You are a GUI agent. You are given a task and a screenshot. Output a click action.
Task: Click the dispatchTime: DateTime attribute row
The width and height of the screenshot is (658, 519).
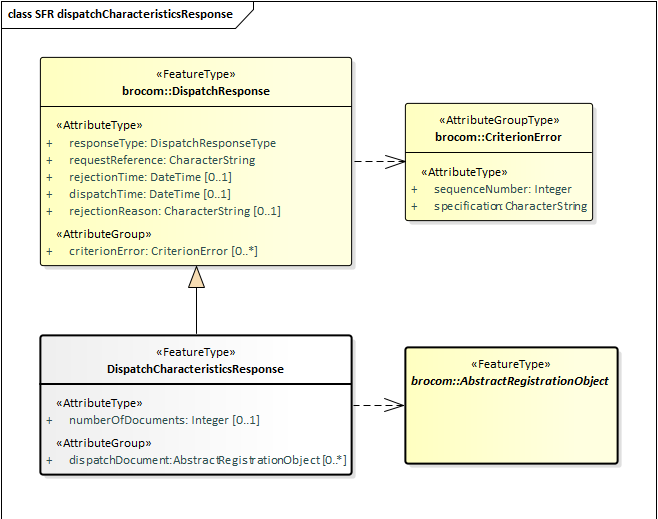(x=150, y=194)
